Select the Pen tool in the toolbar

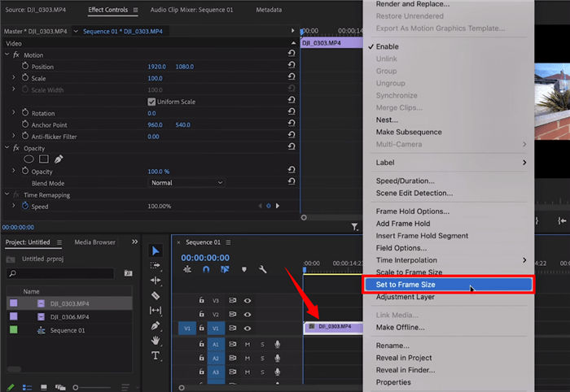point(156,325)
